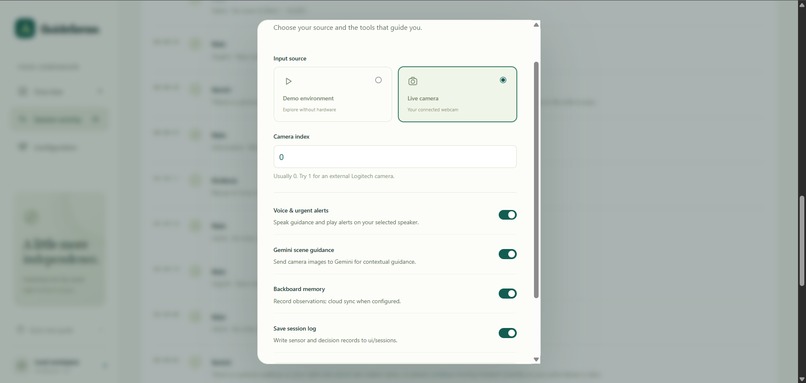Click the 'Input source' label

point(290,59)
